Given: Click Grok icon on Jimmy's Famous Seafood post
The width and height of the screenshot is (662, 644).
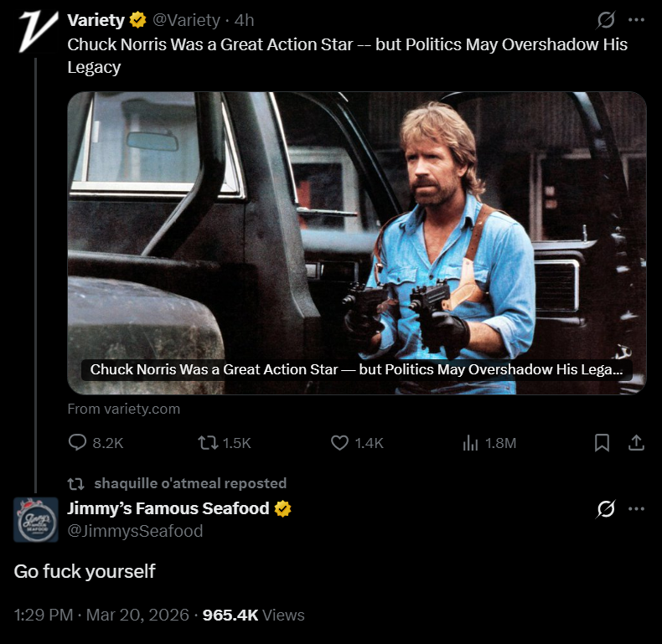Looking at the screenshot, I should (604, 508).
